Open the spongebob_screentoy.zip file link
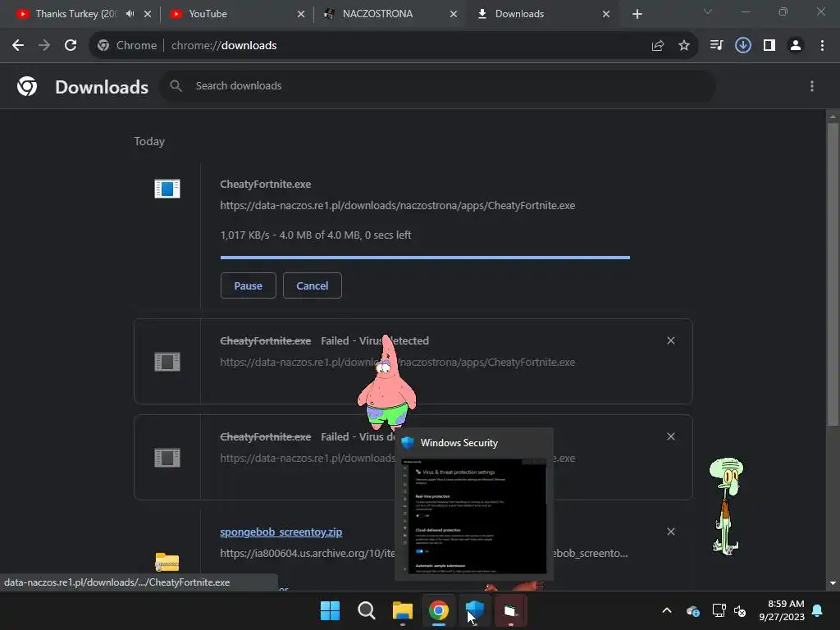This screenshot has width=840, height=630. pyautogui.click(x=281, y=532)
